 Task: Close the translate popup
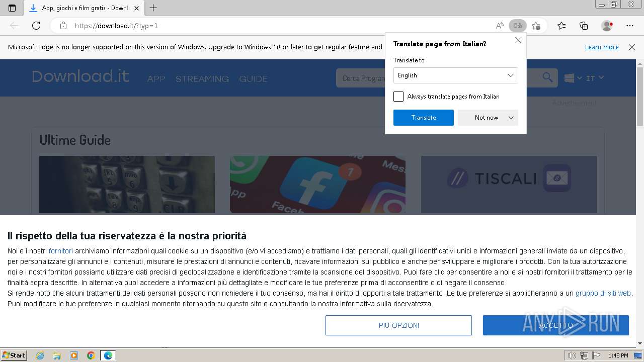pos(518,40)
